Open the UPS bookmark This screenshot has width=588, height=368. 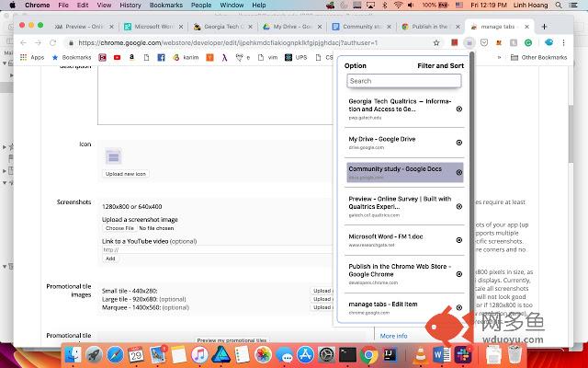296,57
